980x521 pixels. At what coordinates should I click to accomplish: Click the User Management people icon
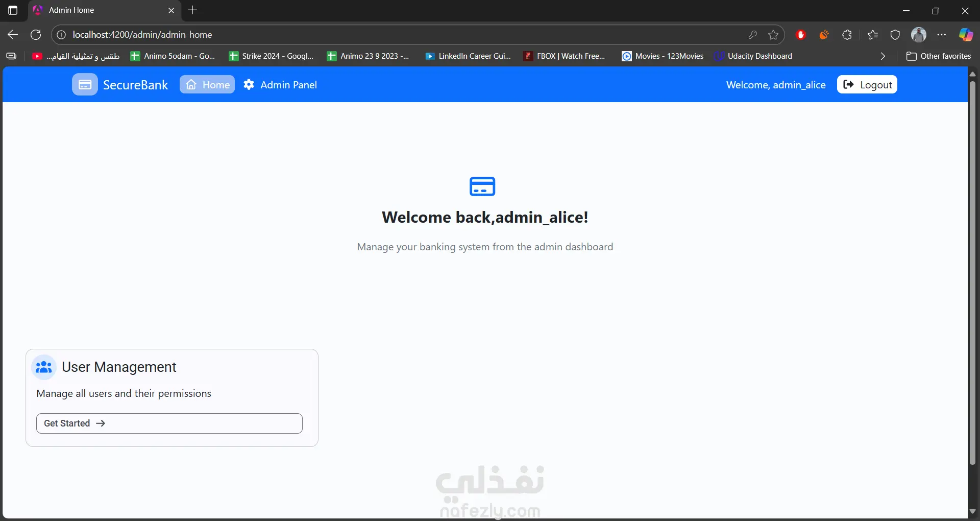44,367
